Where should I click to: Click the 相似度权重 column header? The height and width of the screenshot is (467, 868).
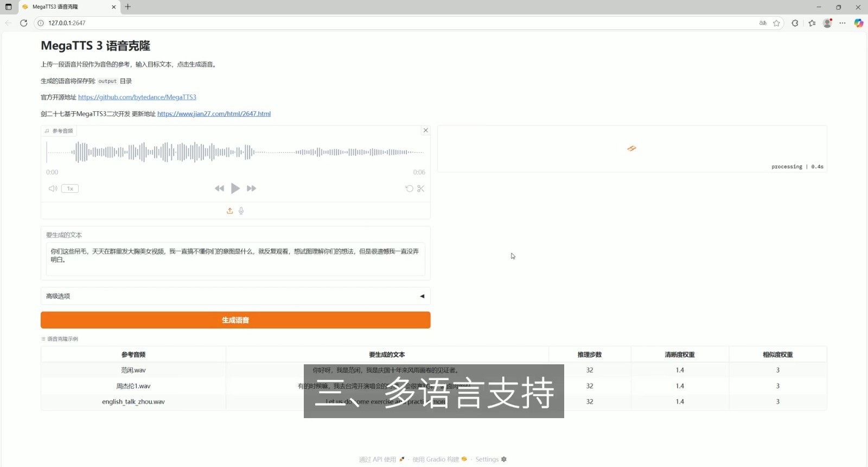[x=778, y=355]
